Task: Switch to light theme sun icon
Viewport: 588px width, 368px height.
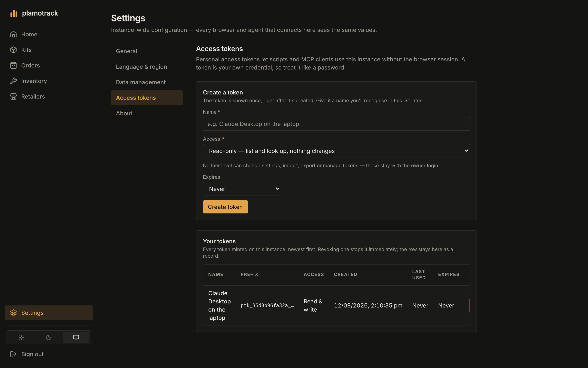Action: 21,337
